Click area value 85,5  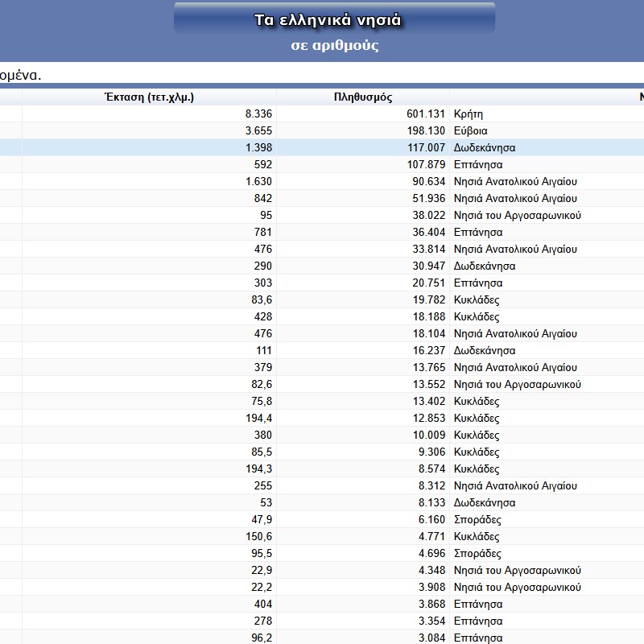tap(262, 452)
